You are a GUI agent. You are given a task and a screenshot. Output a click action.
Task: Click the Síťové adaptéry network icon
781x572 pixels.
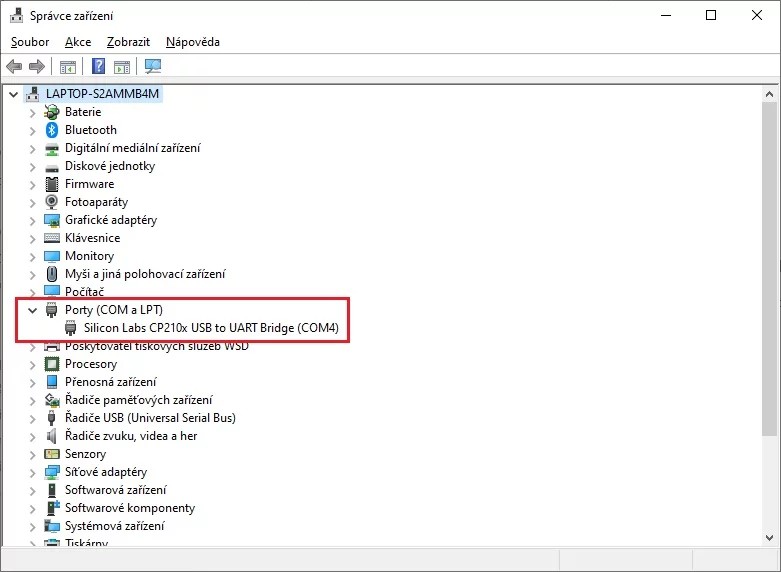pyautogui.click(x=52, y=472)
